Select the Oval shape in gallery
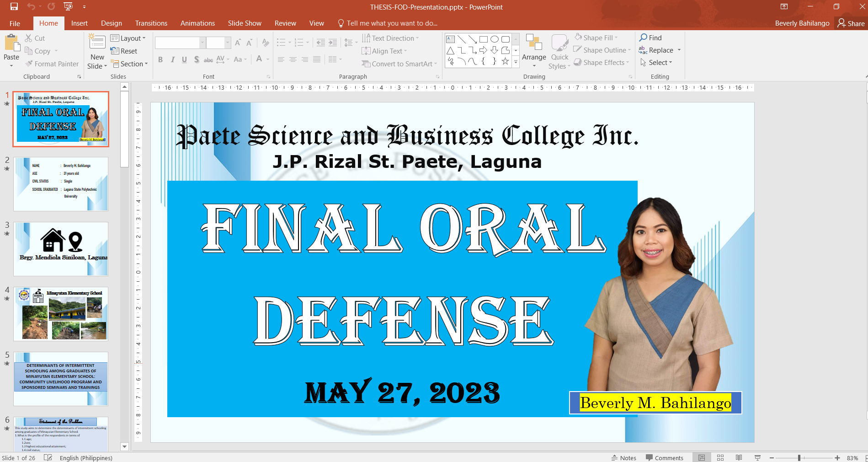The height and width of the screenshot is (462, 868). tap(495, 39)
